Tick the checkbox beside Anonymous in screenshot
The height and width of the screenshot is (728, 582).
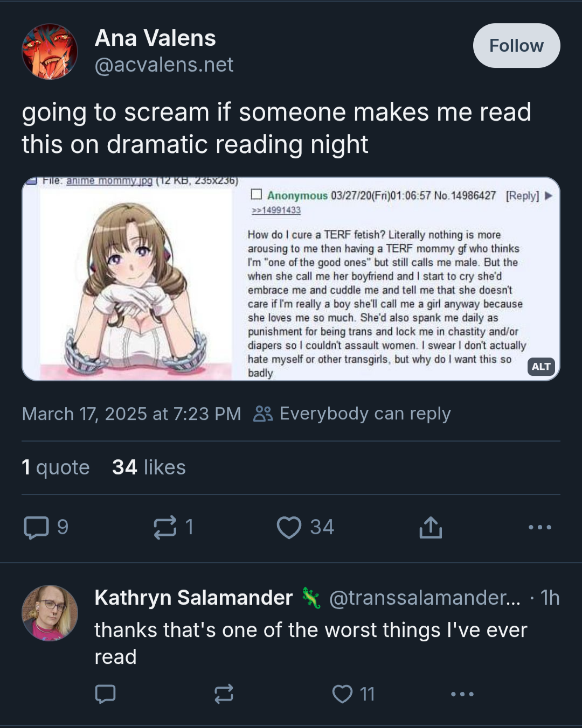[x=257, y=194]
